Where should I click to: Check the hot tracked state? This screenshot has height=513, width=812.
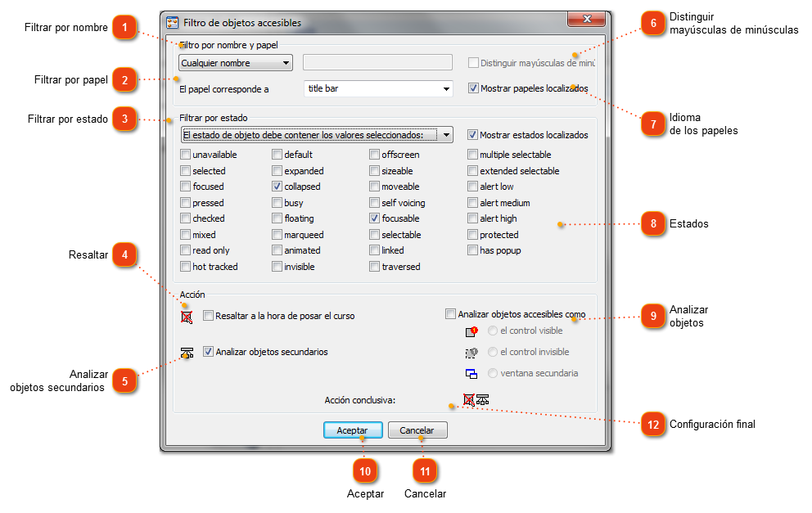[x=185, y=266]
